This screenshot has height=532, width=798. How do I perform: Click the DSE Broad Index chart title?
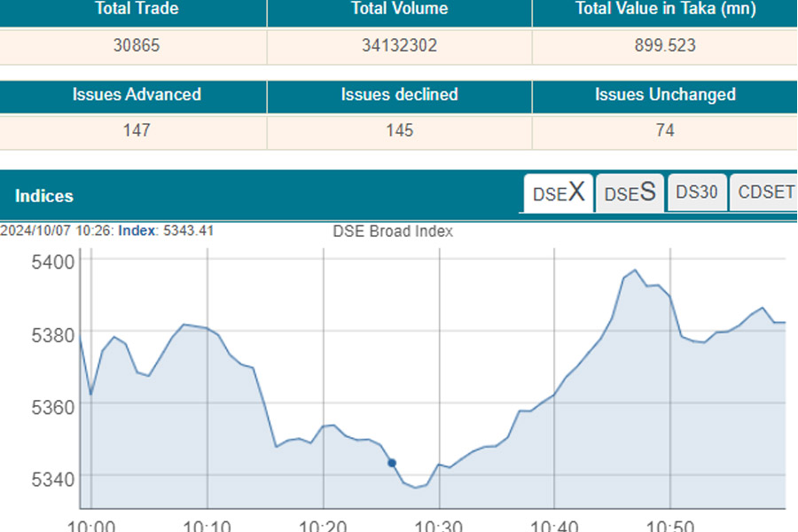393,231
